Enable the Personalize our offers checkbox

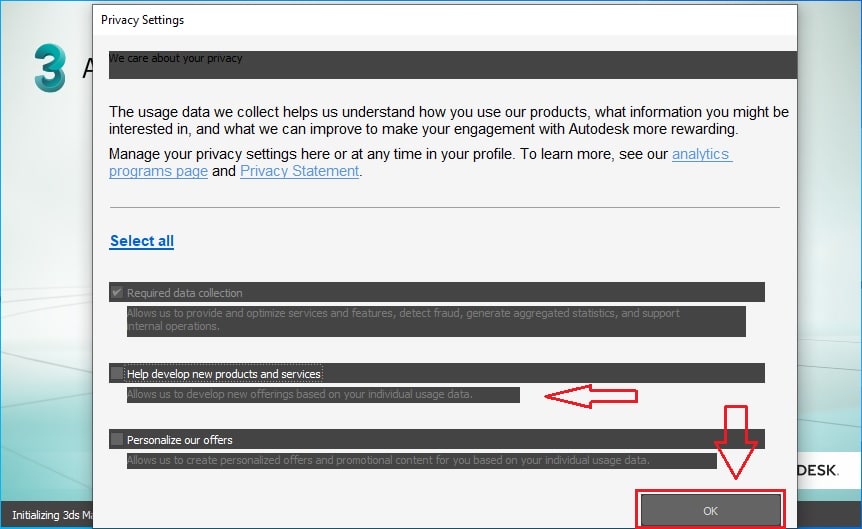(x=117, y=439)
